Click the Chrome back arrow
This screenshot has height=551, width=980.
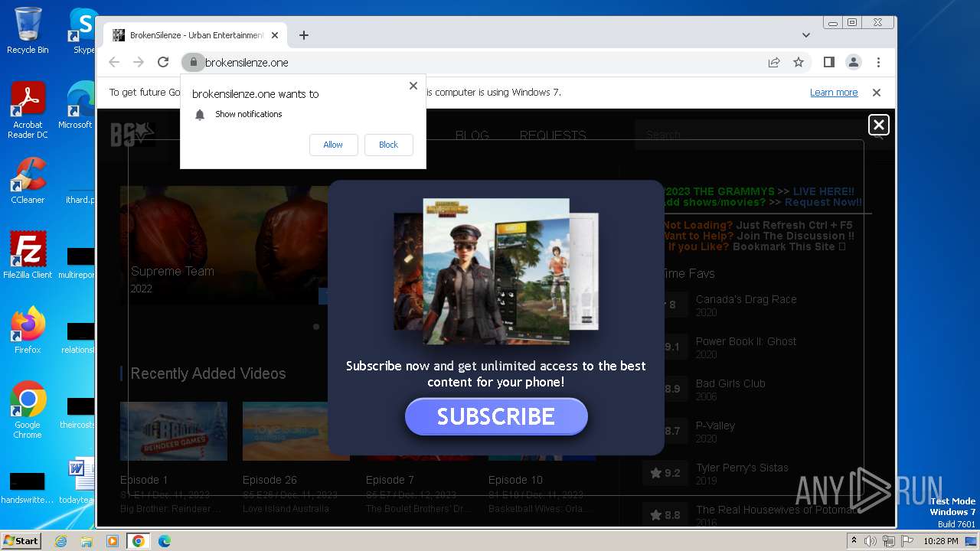tap(114, 62)
